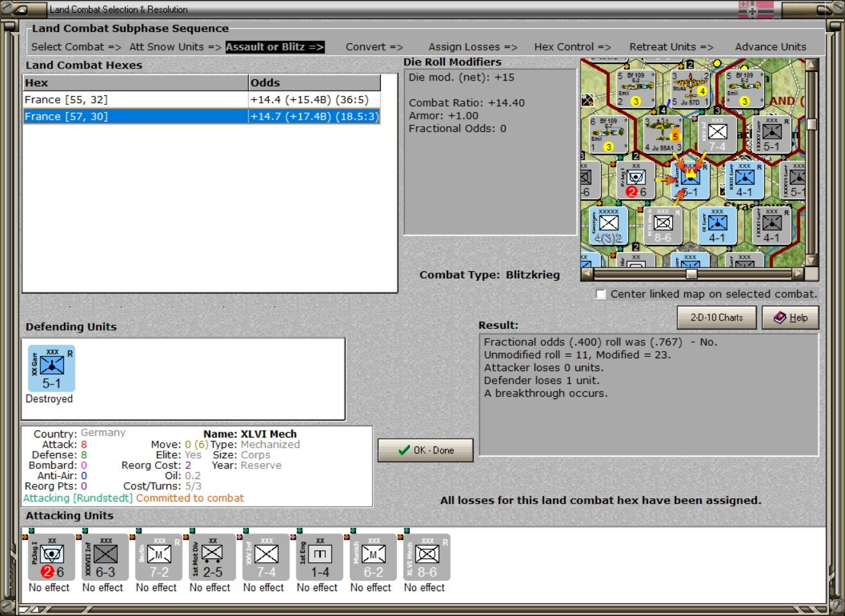Click the map scroll right arrow

[798, 274]
